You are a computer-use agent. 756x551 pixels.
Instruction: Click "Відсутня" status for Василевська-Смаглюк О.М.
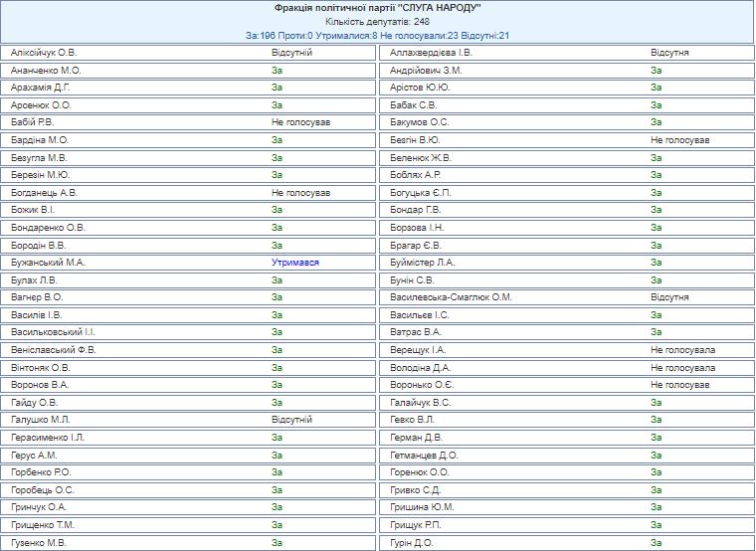coord(669,297)
